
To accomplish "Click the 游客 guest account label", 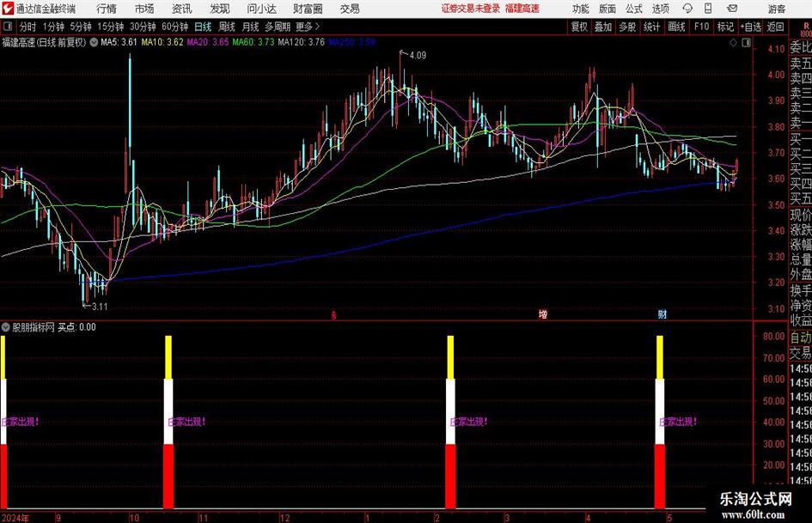I will point(777,9).
